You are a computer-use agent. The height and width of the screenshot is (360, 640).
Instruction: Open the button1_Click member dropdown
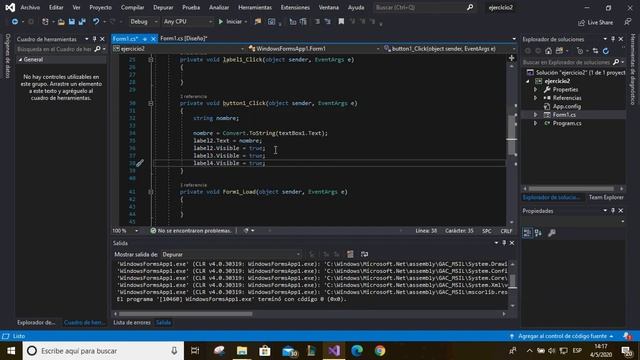(x=450, y=49)
